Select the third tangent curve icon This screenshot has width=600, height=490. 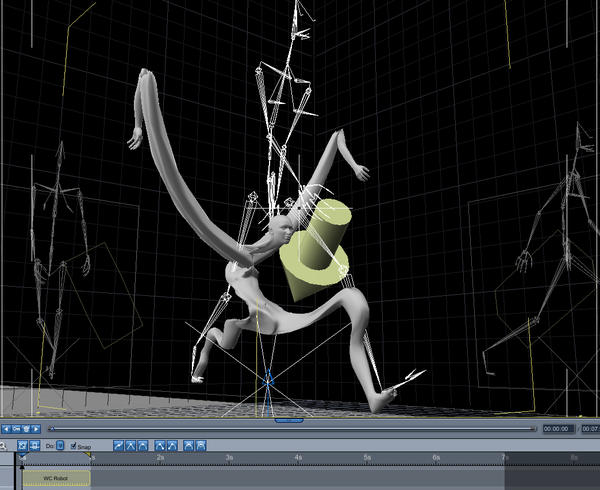click(142, 446)
